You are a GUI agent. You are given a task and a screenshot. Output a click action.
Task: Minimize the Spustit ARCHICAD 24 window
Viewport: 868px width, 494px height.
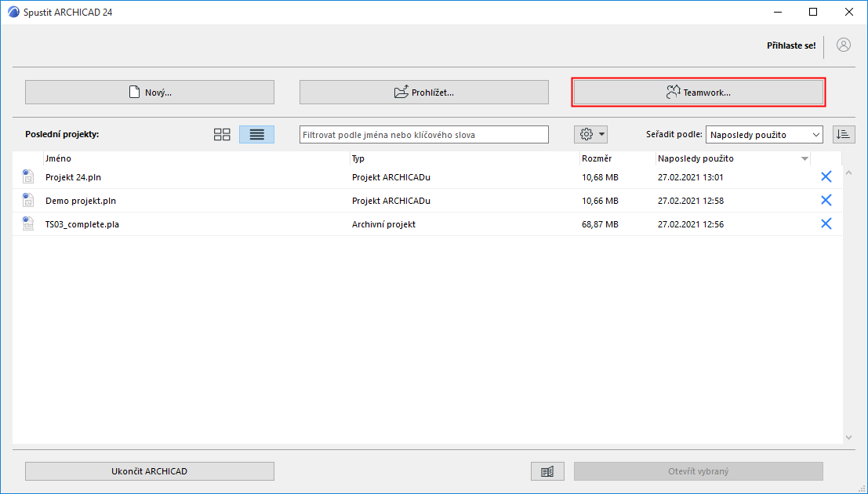[x=777, y=12]
